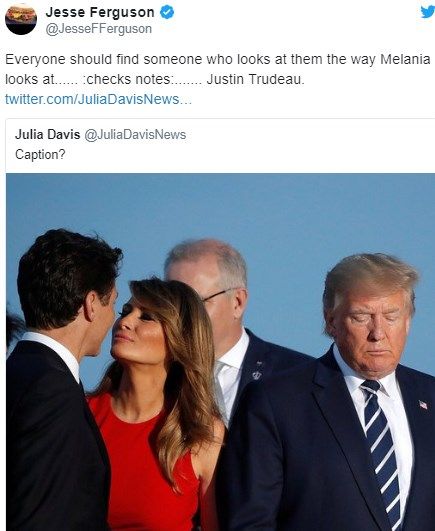Click the Julia Davis name in quoted tweet
This screenshot has height=531, width=435.
point(47,134)
